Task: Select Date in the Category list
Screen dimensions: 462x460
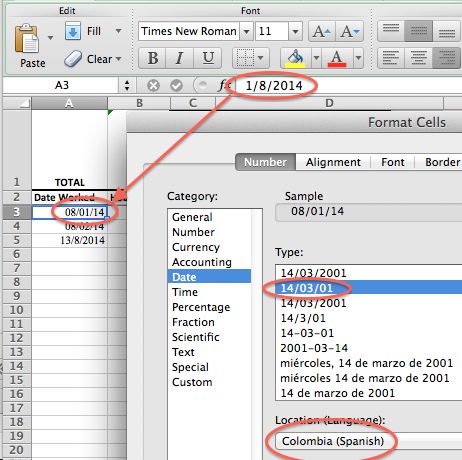Action: click(x=209, y=277)
